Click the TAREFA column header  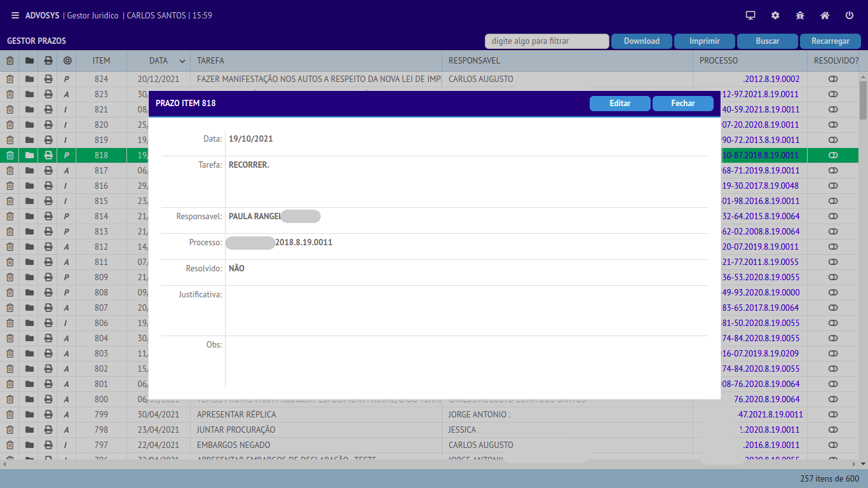tap(210, 61)
